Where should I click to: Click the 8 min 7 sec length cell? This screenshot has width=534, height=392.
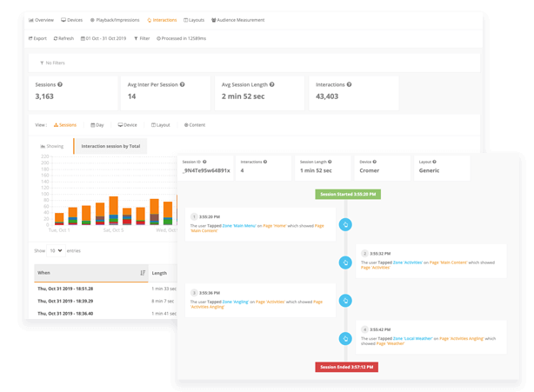pyautogui.click(x=163, y=301)
